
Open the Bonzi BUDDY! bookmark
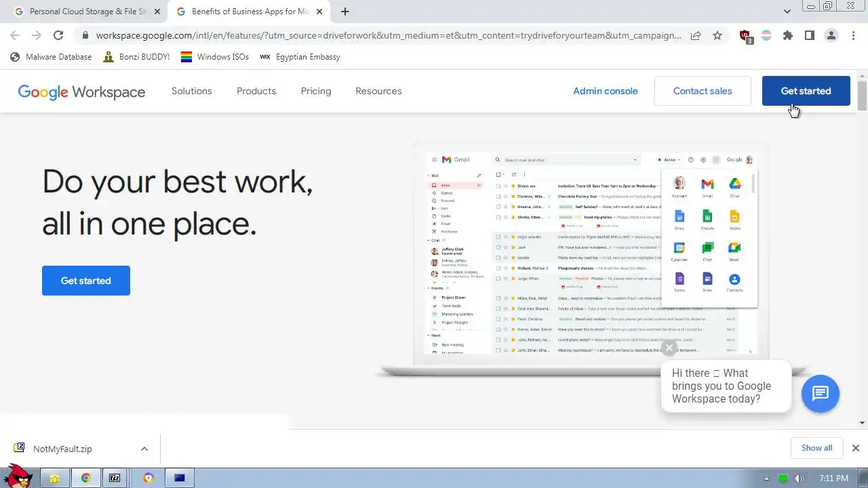136,57
